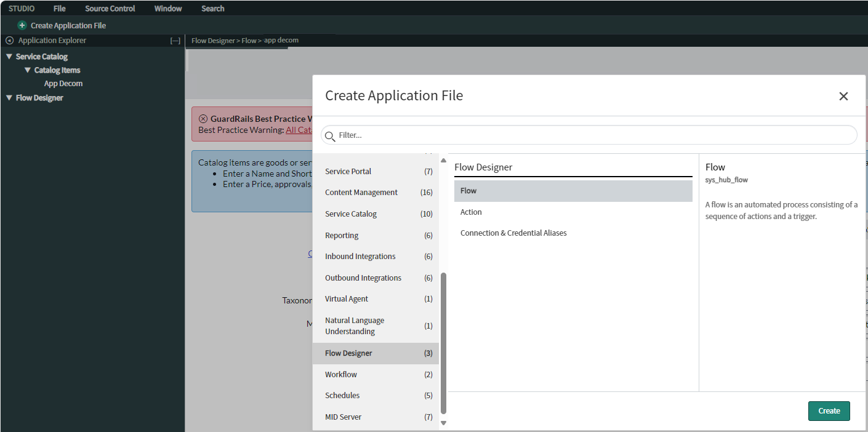
Task: Choose the Flow file type
Action: tap(573, 191)
